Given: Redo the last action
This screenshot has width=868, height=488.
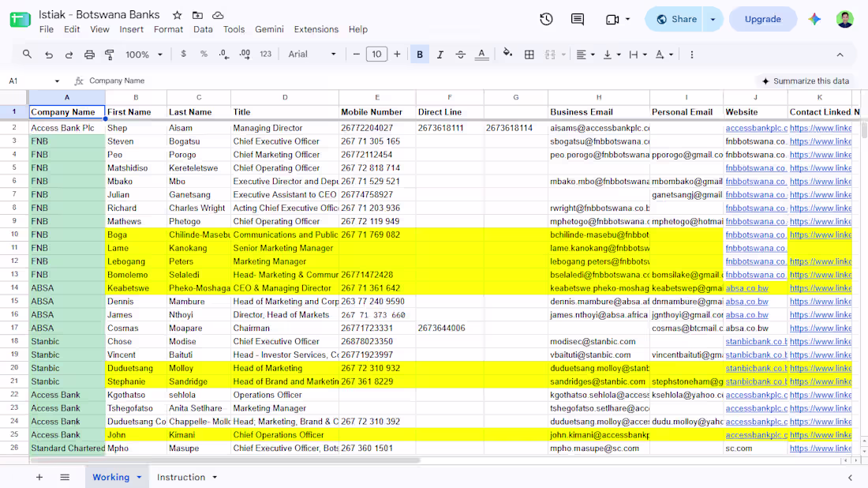Looking at the screenshot, I should pyautogui.click(x=69, y=54).
